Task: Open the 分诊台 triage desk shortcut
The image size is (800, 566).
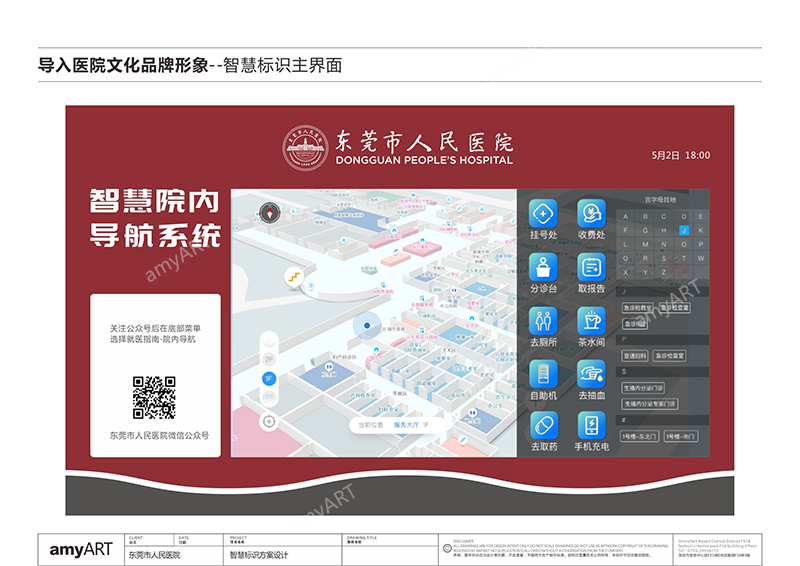Action: coord(543,267)
